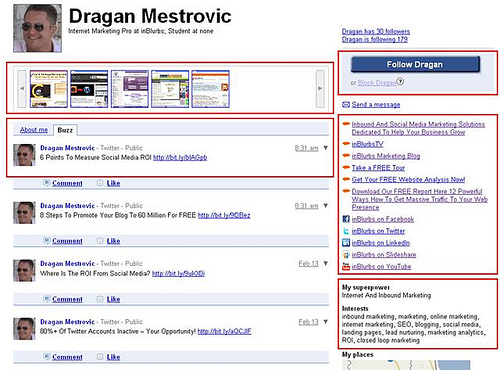Click the envelope icon beside Send a message
Screen dimensions: 500x370
click(346, 105)
